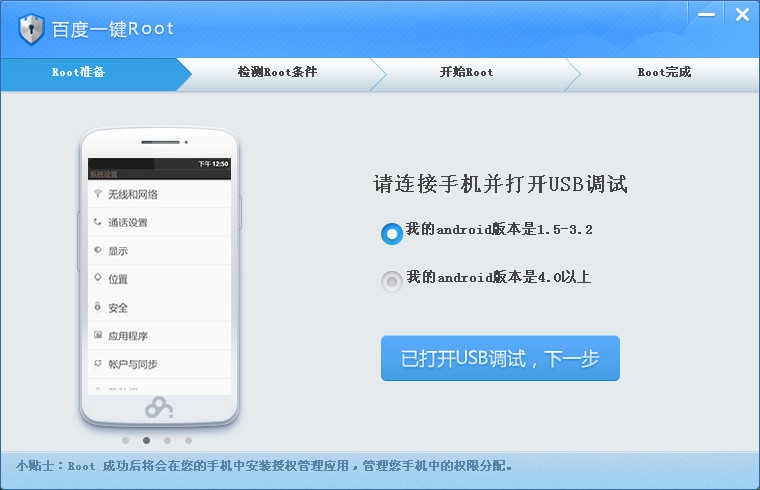This screenshot has width=760, height=490.
Task: Minimize the 百度一键Root window
Action: (706, 15)
